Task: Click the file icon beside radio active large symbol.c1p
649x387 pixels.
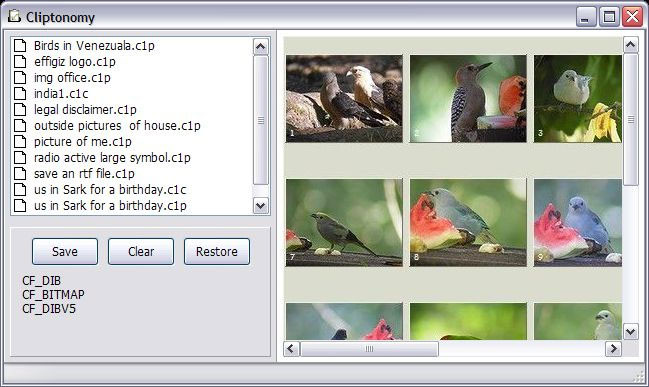Action: click(20, 157)
